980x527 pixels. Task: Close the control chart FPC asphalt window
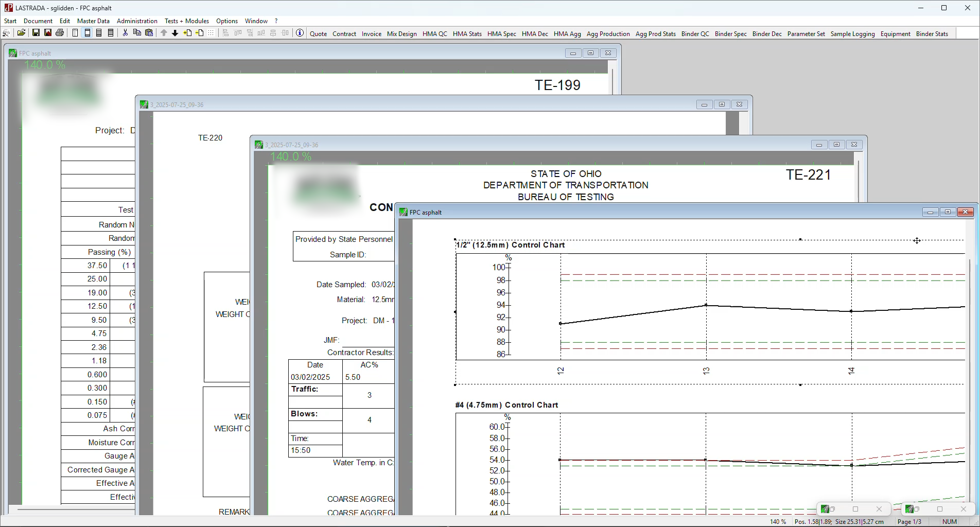pyautogui.click(x=966, y=212)
